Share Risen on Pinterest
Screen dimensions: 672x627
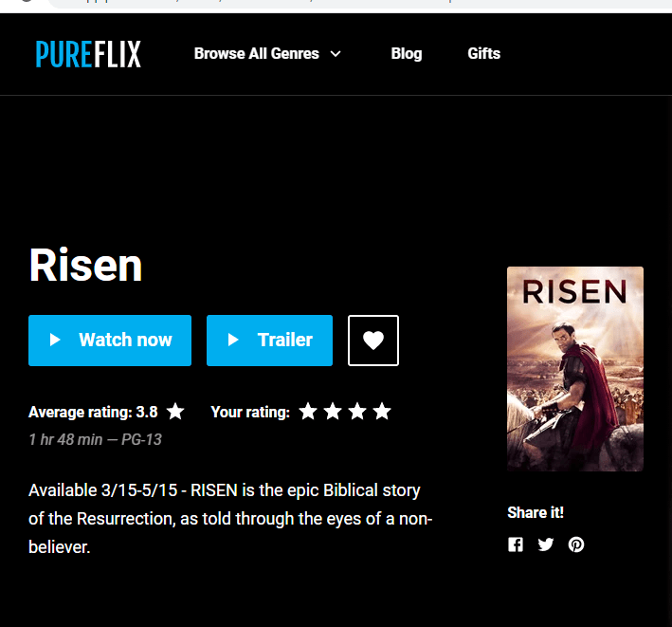coord(576,544)
